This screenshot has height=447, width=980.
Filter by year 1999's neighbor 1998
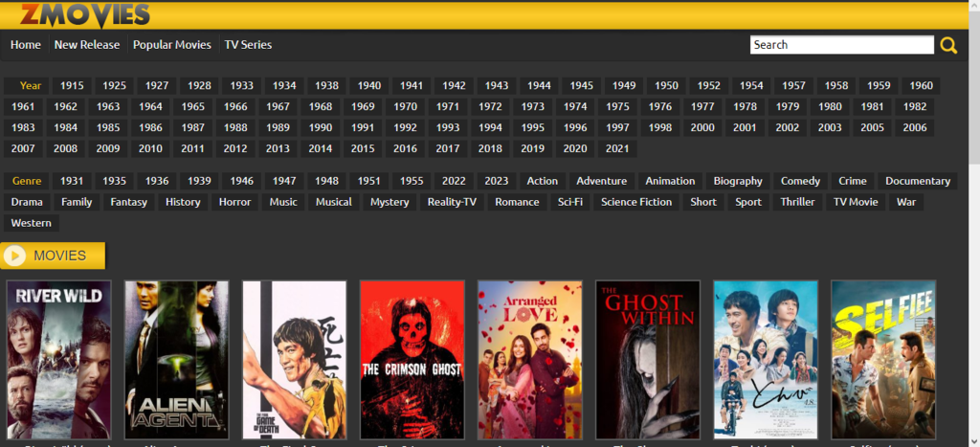click(660, 127)
